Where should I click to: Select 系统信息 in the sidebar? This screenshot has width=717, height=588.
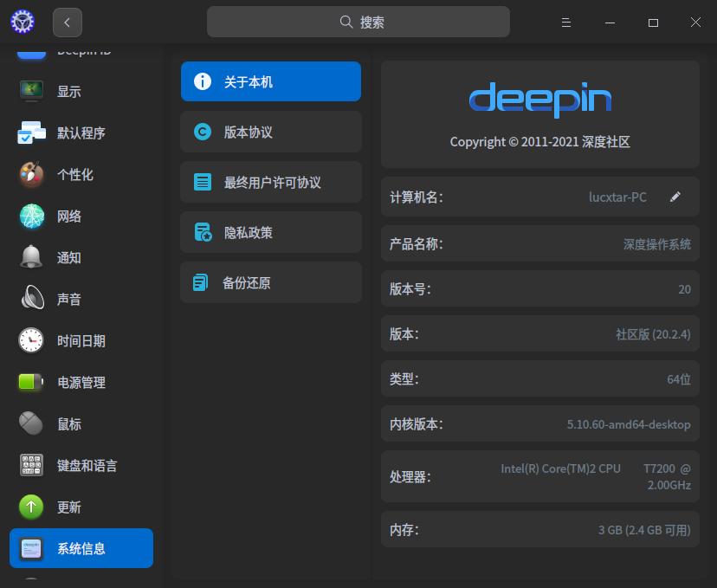pos(81,548)
